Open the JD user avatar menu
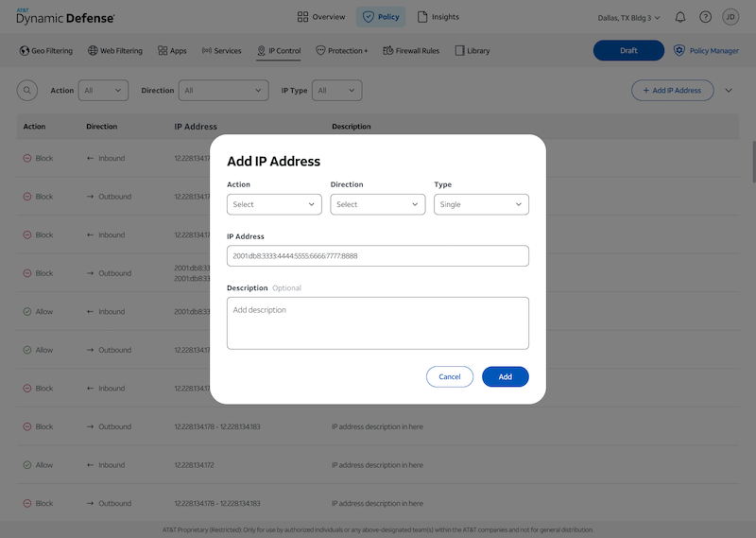 click(730, 17)
